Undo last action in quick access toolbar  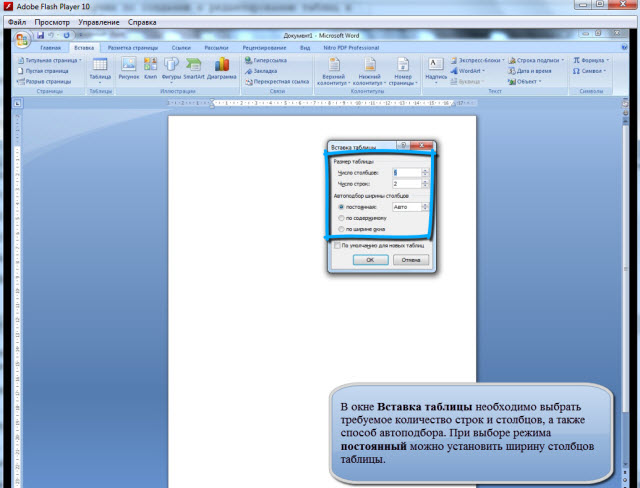pos(51,35)
